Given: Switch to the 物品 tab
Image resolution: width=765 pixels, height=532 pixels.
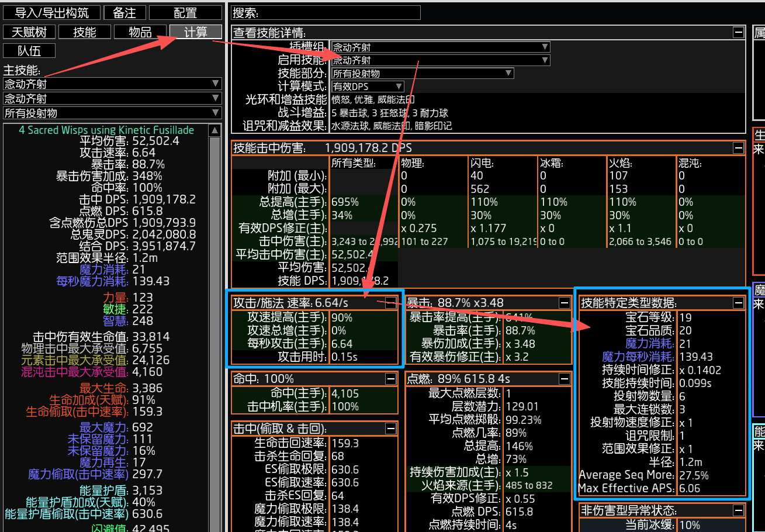Looking at the screenshot, I should click(x=140, y=32).
